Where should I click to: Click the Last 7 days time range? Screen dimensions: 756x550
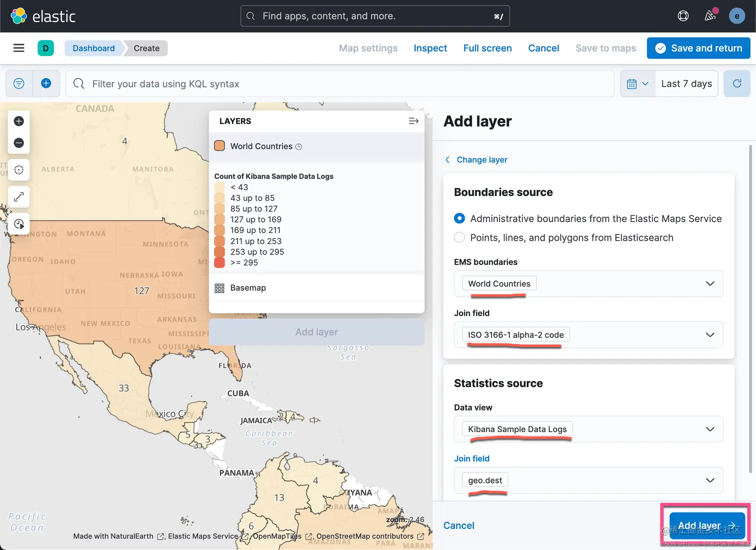pyautogui.click(x=686, y=83)
